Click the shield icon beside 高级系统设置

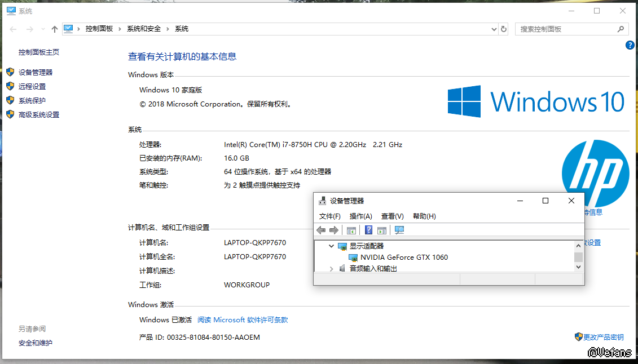click(11, 115)
